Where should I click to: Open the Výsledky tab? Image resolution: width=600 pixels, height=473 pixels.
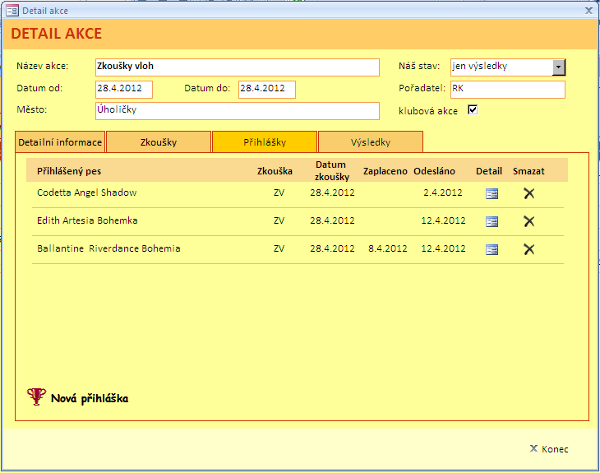(370, 142)
